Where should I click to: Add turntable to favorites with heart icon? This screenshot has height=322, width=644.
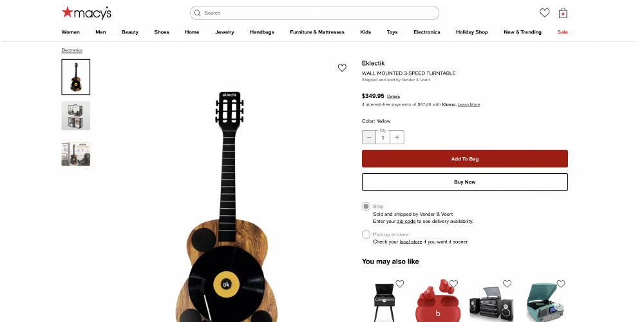[342, 68]
